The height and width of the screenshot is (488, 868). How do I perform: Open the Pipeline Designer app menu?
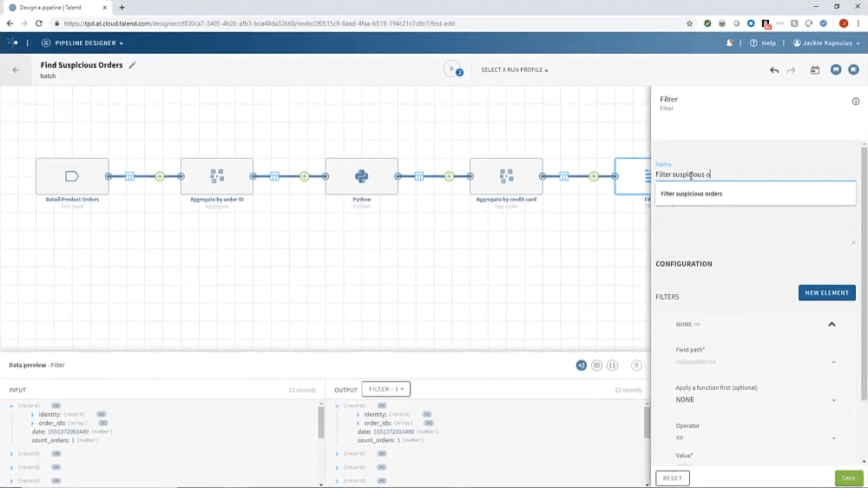pos(82,43)
